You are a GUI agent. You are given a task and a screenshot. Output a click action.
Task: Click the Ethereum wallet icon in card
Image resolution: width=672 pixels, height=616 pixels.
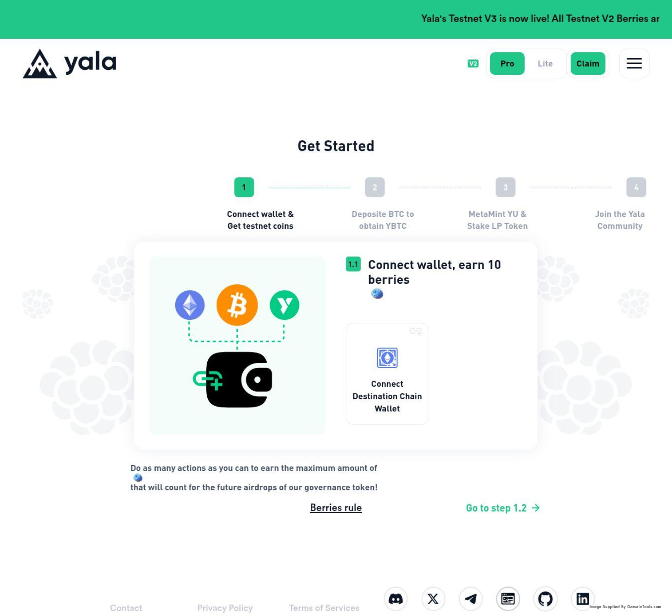(387, 358)
